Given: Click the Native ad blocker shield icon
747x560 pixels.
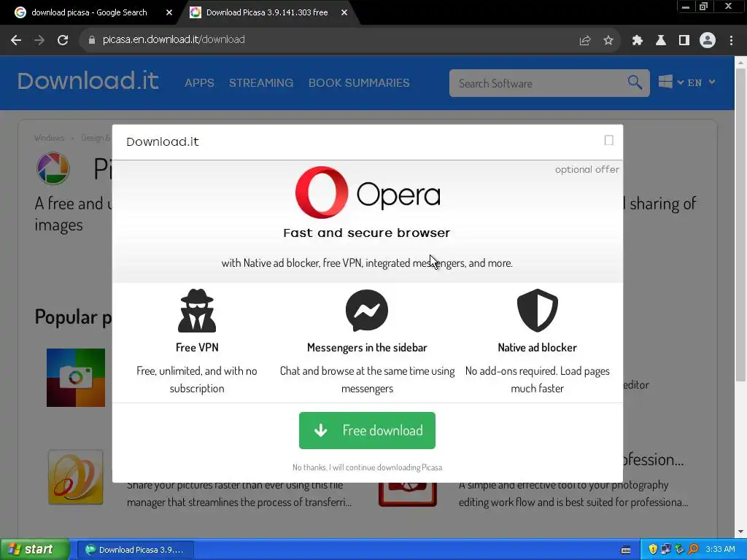Looking at the screenshot, I should [538, 311].
